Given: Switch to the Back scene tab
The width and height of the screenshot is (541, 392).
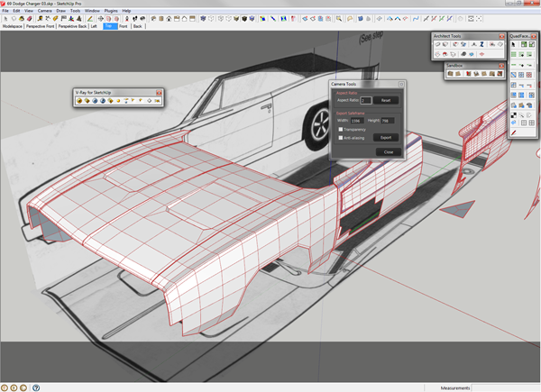Looking at the screenshot, I should coord(138,26).
